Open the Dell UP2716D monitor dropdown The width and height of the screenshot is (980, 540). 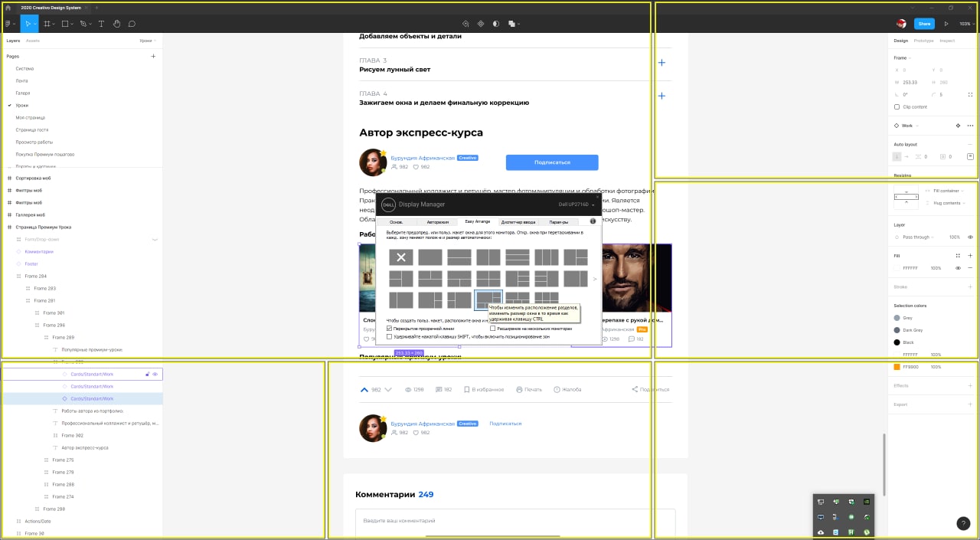pyautogui.click(x=577, y=205)
